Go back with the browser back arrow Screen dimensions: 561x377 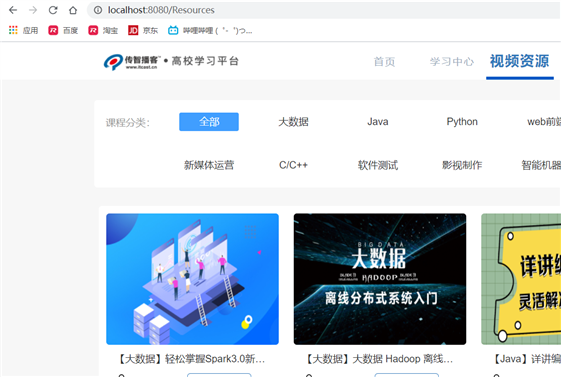coord(13,10)
